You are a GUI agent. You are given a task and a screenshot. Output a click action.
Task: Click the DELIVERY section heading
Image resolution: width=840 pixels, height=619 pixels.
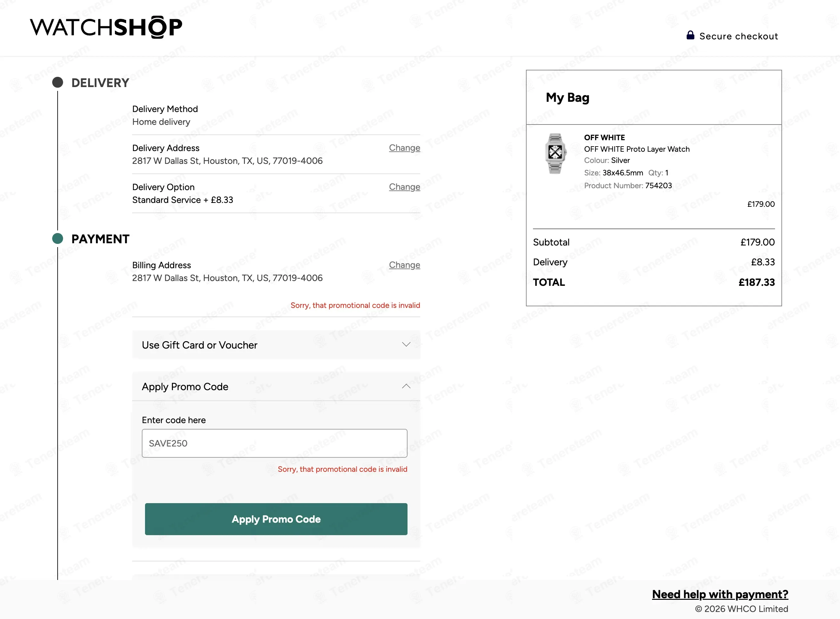[x=101, y=83]
